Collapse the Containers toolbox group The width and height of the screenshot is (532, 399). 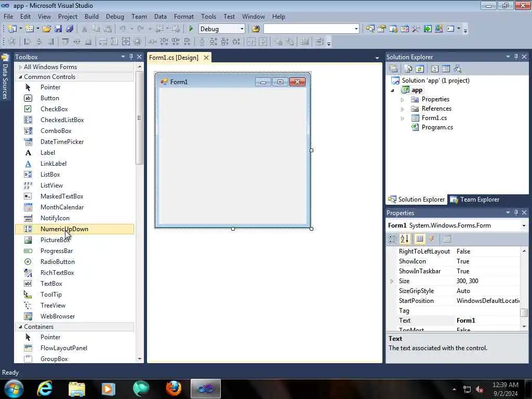[20, 327]
